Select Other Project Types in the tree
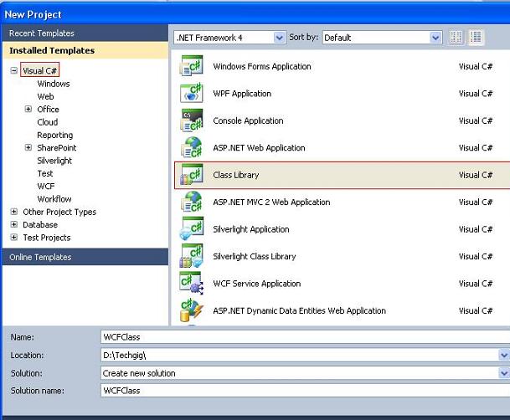 59,212
